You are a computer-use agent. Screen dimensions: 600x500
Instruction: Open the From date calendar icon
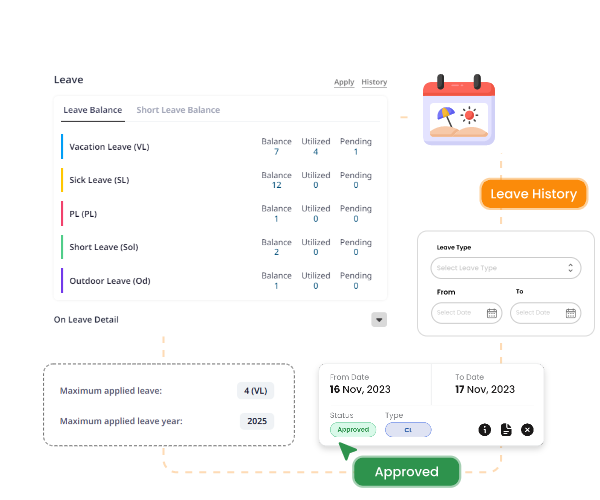tap(492, 313)
